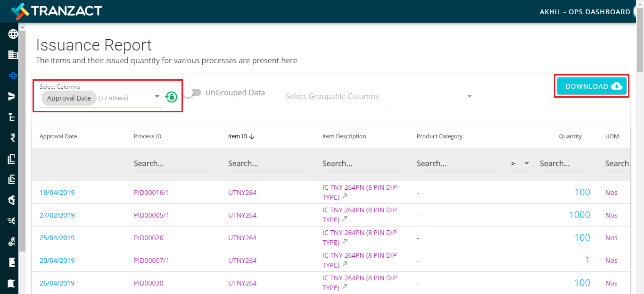644x294 pixels.
Task: Open approval date 25/04/2019
Action: [x=57, y=238]
